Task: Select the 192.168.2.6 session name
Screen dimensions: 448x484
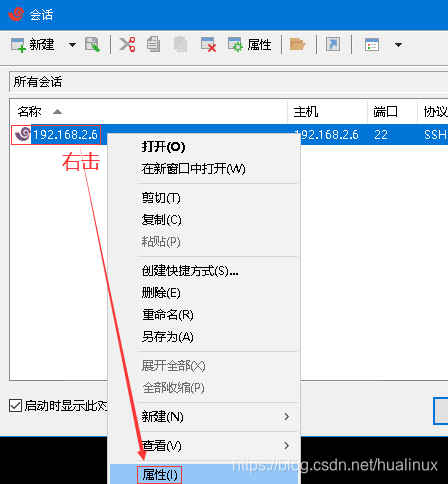Action: pos(65,135)
